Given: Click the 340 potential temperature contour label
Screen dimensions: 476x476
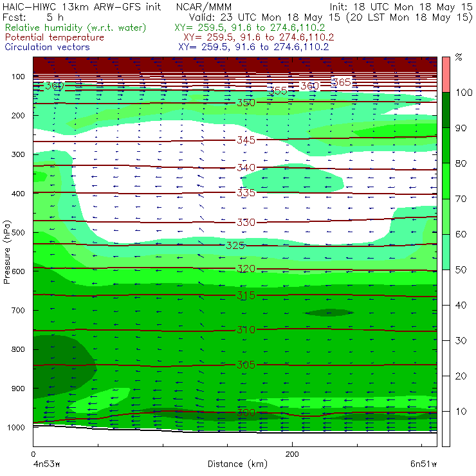Looking at the screenshot, I should click(x=246, y=168).
